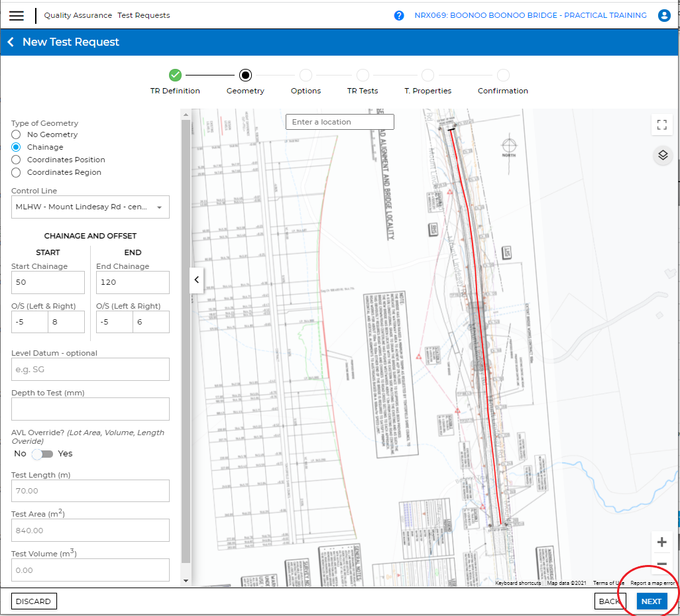Click the DISCARD button

coord(34,601)
